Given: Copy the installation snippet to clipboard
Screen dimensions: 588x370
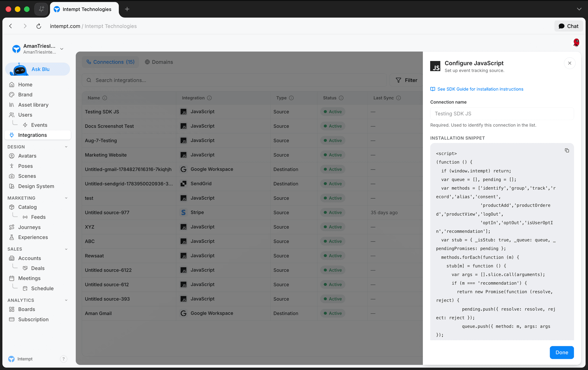Looking at the screenshot, I should coord(567,150).
